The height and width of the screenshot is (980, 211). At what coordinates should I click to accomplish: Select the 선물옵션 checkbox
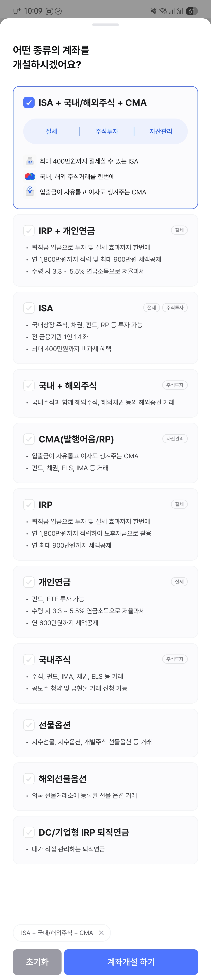[29, 725]
